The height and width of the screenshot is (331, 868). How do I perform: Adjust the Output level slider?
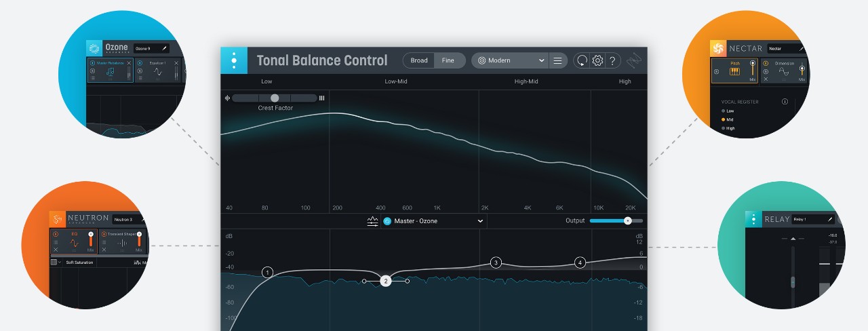coord(616,220)
